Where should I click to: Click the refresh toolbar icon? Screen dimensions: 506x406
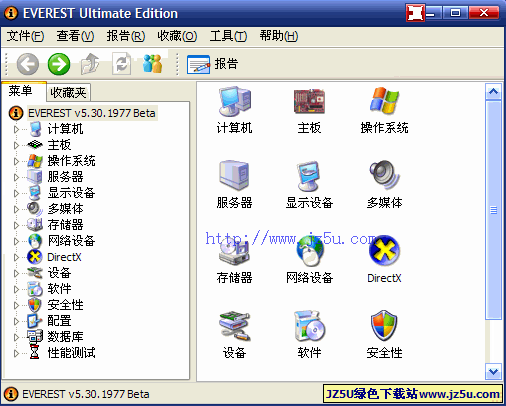[x=121, y=64]
